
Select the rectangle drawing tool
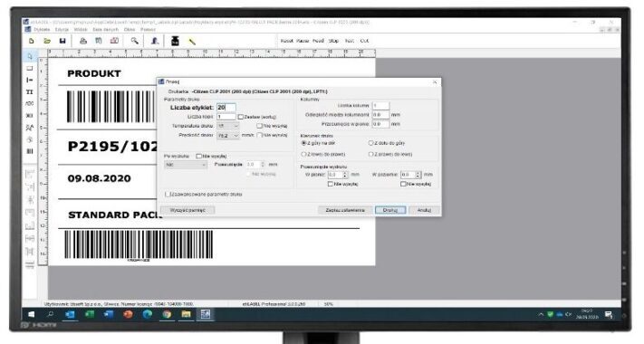tap(30, 68)
